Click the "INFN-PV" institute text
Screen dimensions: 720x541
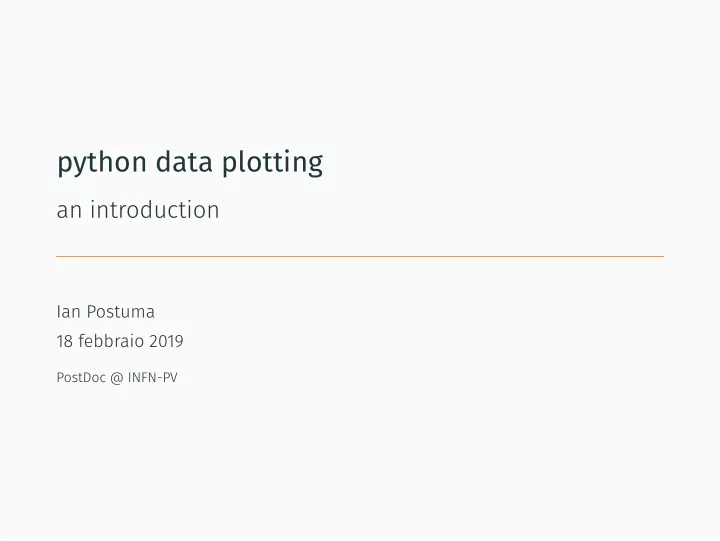click(x=152, y=378)
